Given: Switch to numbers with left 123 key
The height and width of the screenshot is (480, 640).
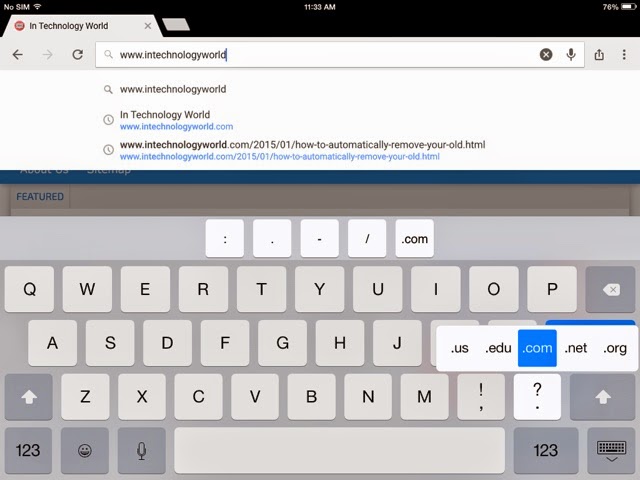Looking at the screenshot, I should 28,451.
